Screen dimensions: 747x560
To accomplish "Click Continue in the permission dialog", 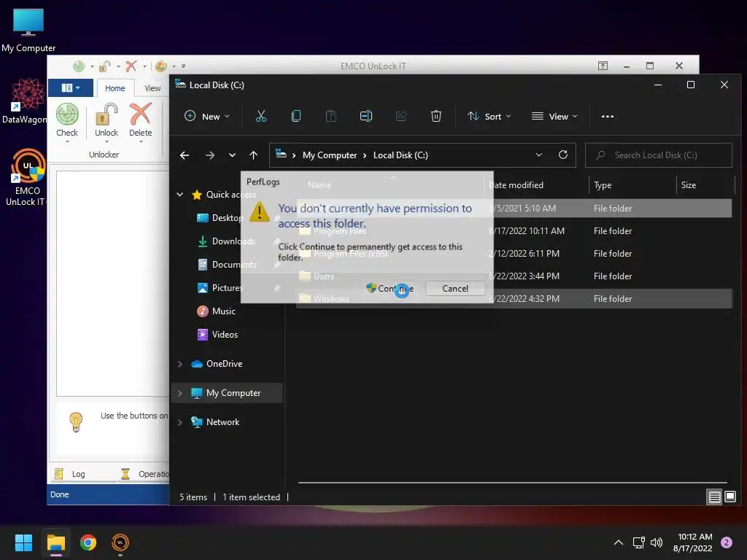I will [390, 289].
